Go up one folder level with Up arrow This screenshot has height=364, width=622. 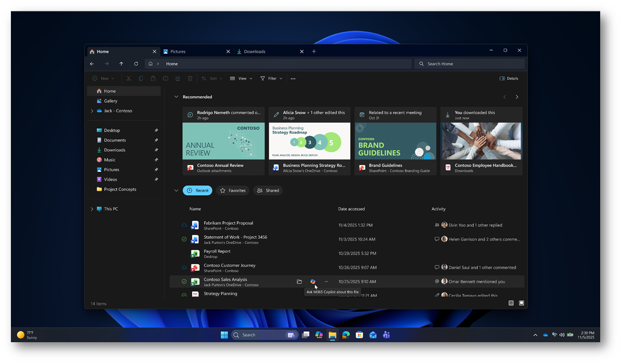[x=121, y=64]
